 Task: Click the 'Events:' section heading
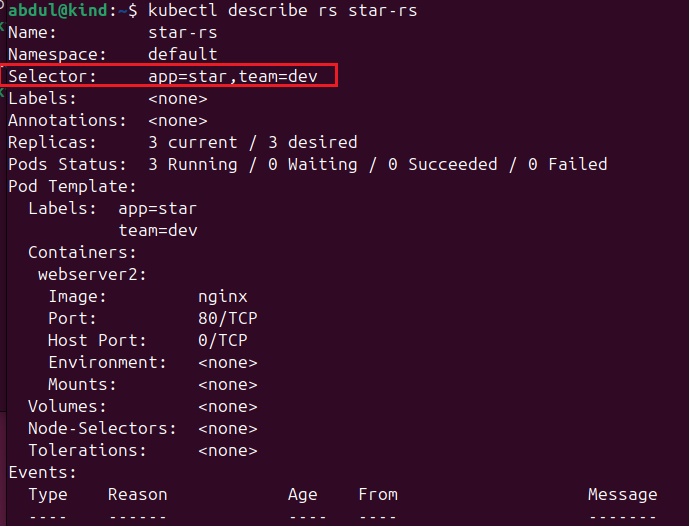coord(42,472)
